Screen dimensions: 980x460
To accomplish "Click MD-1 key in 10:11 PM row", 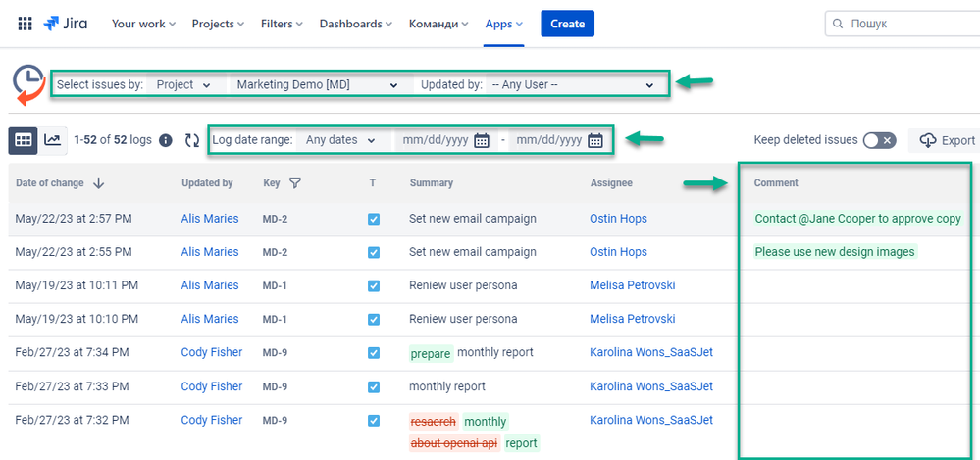I will pyautogui.click(x=275, y=285).
